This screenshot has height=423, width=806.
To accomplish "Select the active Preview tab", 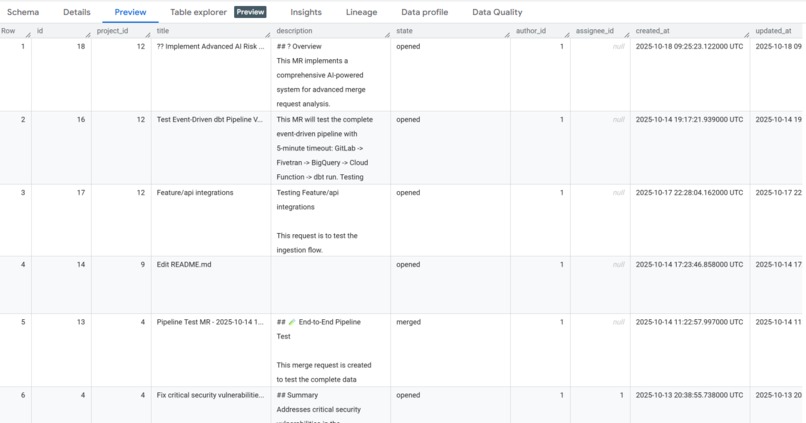I will [130, 12].
